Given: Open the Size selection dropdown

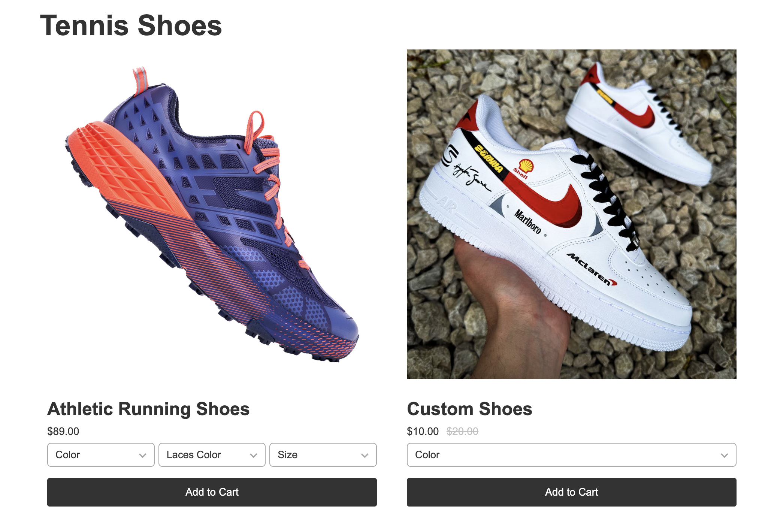Looking at the screenshot, I should coord(323,455).
